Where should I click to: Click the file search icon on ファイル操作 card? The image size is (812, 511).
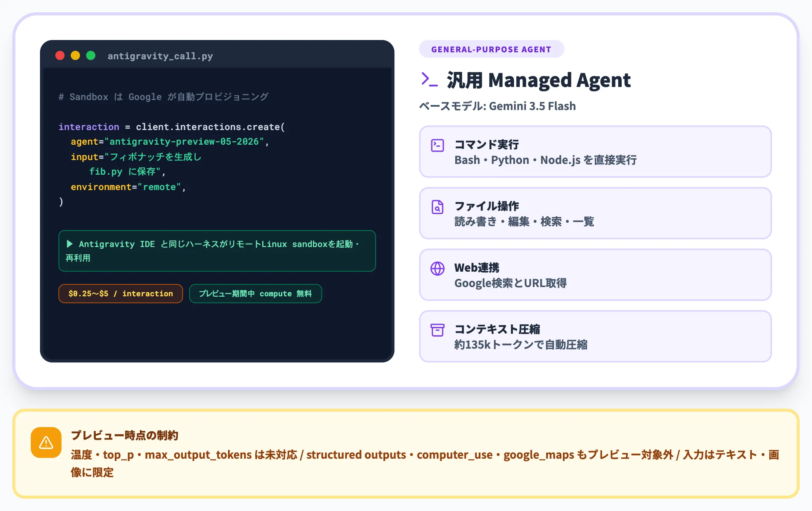point(438,207)
